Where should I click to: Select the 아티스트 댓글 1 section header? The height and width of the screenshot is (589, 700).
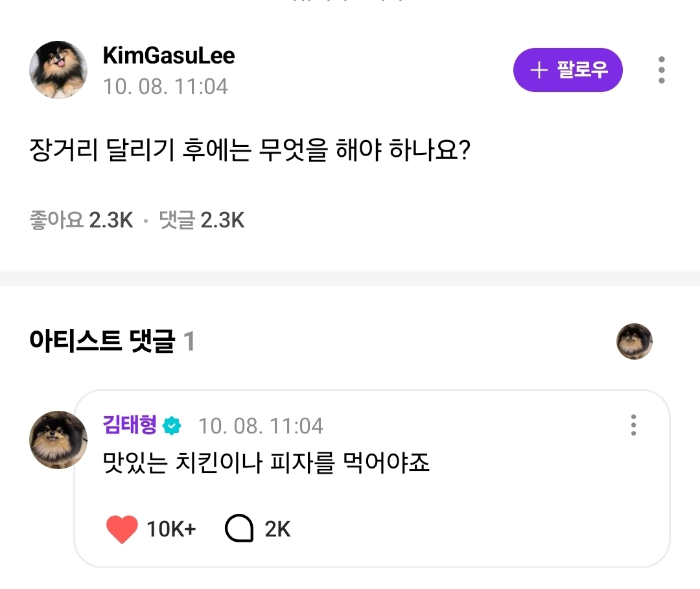[x=111, y=341]
